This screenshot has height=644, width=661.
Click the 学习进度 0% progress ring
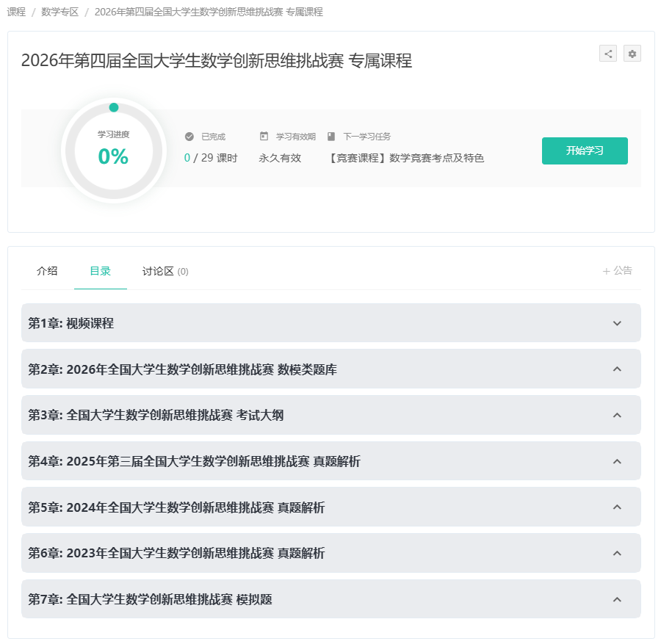(x=113, y=150)
